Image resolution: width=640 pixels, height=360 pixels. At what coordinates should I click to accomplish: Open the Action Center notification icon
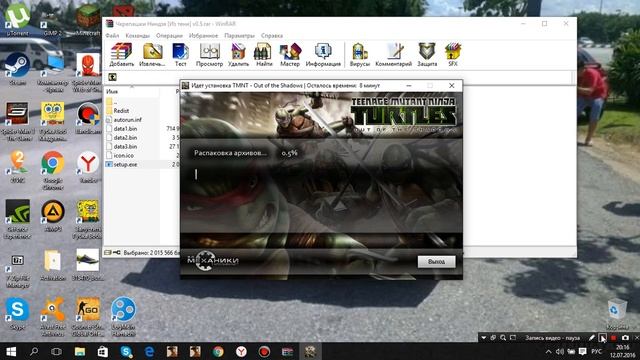coord(582,351)
